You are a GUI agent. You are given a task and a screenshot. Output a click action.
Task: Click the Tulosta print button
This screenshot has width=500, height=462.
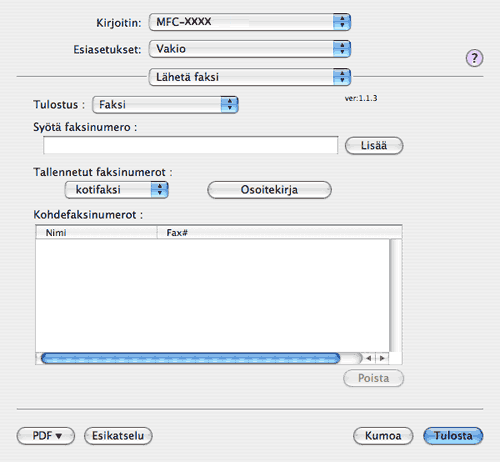pyautogui.click(x=453, y=436)
